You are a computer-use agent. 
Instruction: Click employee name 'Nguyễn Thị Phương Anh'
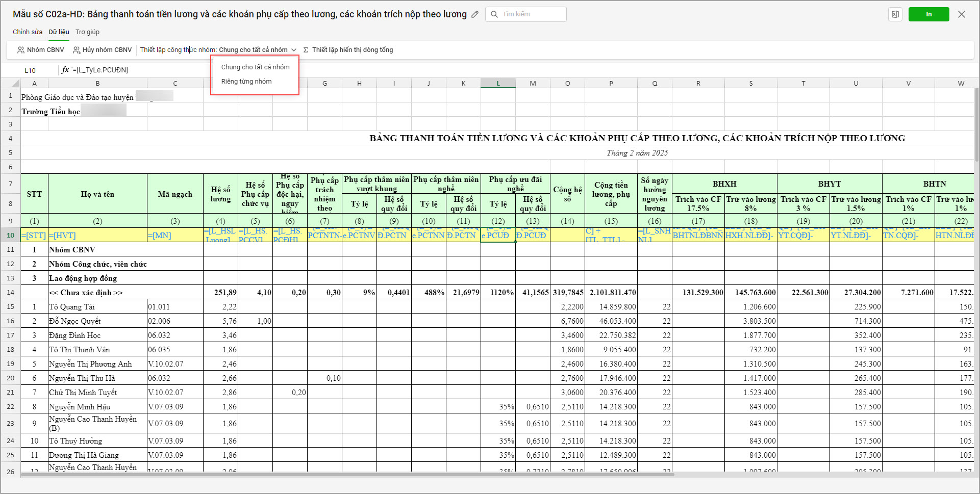click(90, 364)
